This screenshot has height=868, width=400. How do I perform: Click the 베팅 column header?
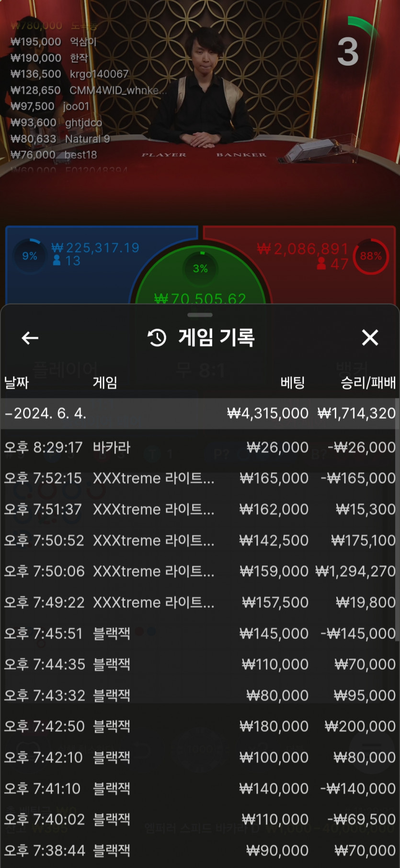pos(293,382)
